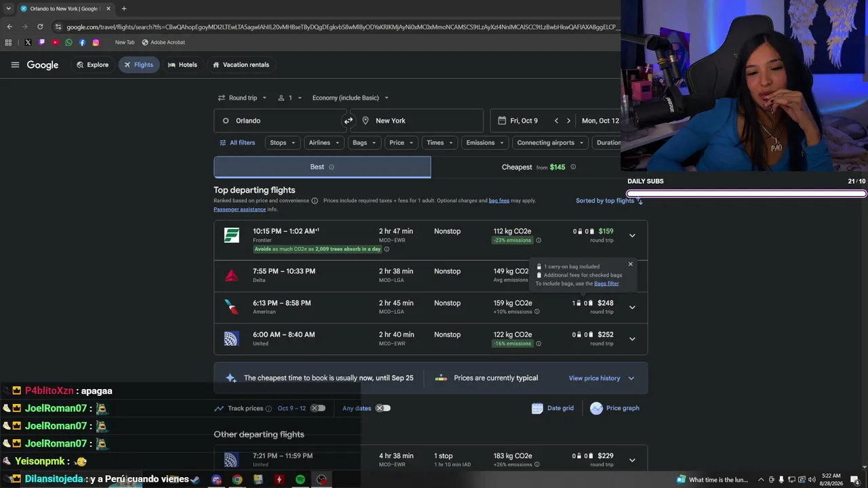Open the Price filter dropdown
The image size is (868, 488).
tap(401, 143)
